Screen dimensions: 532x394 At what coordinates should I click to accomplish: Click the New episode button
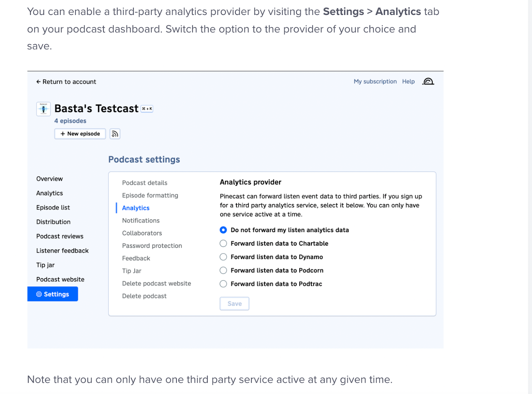tap(80, 134)
